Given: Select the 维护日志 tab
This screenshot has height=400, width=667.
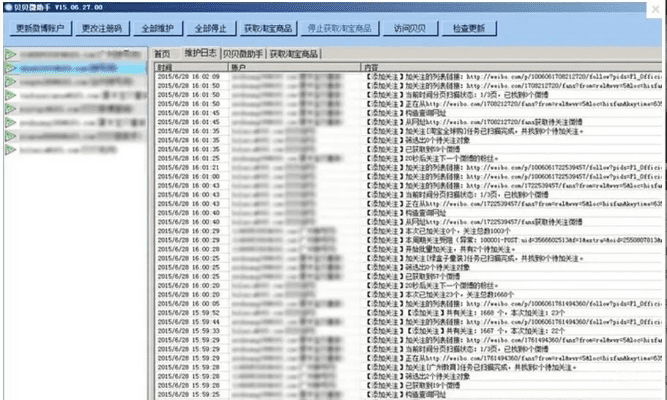Looking at the screenshot, I should (x=200, y=53).
